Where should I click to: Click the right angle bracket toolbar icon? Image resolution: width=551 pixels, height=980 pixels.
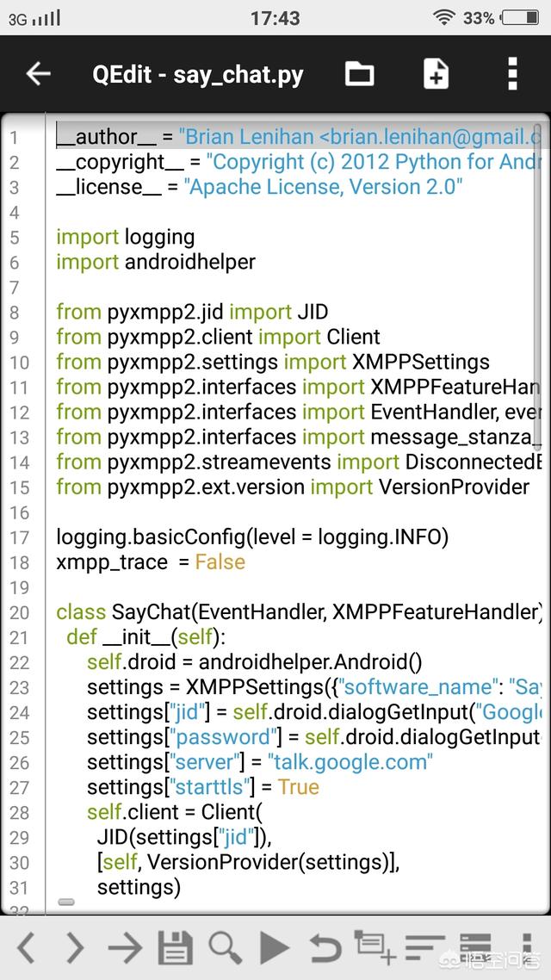pyautogui.click(x=75, y=948)
